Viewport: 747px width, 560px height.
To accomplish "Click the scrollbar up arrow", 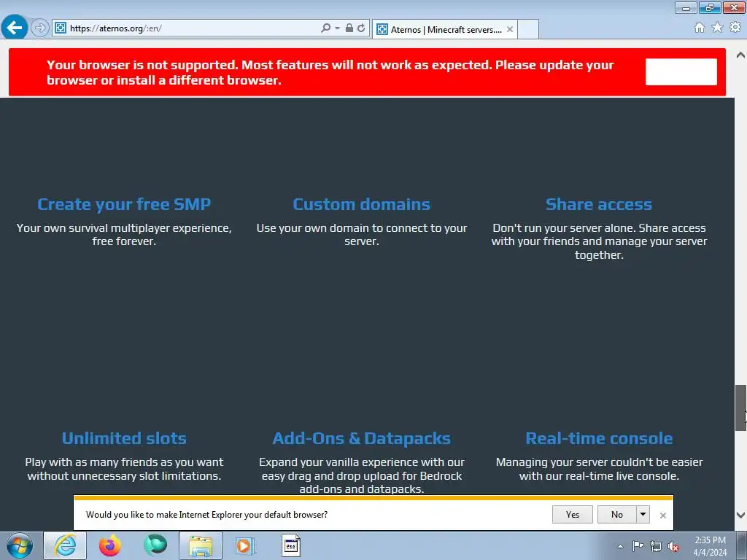I will click(x=740, y=55).
